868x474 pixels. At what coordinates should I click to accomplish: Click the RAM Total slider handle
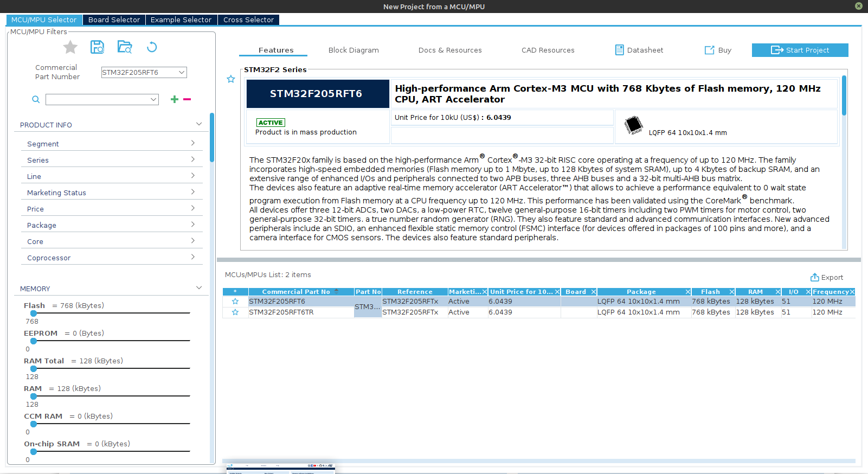tap(34, 369)
